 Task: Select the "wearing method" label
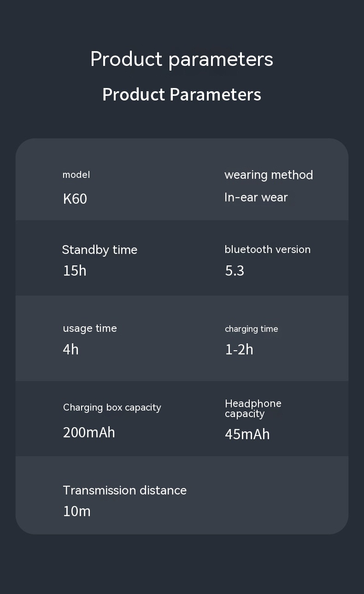pyautogui.click(x=269, y=175)
